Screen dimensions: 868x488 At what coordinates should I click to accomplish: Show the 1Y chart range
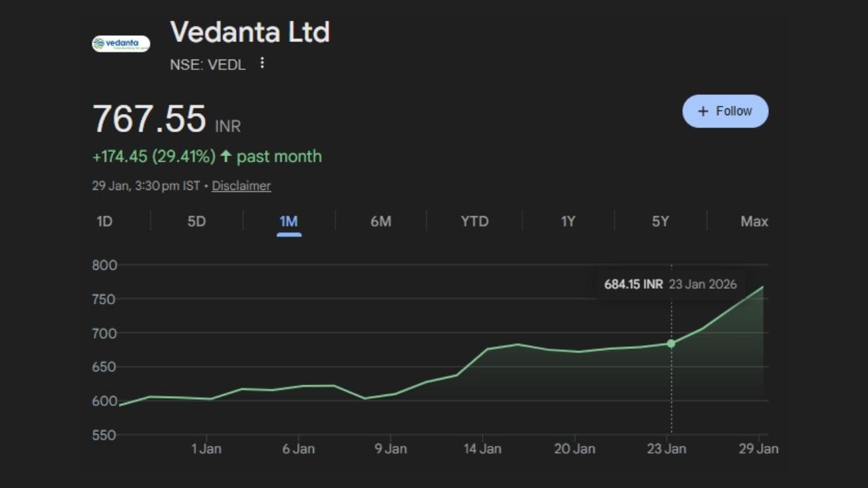pos(568,222)
